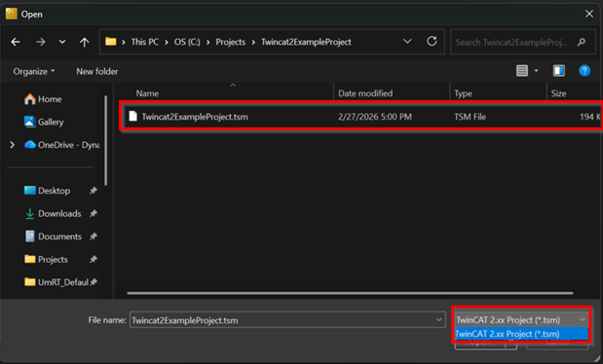Sort by Name column header
Screen dimensions: 603x364
coord(147,93)
